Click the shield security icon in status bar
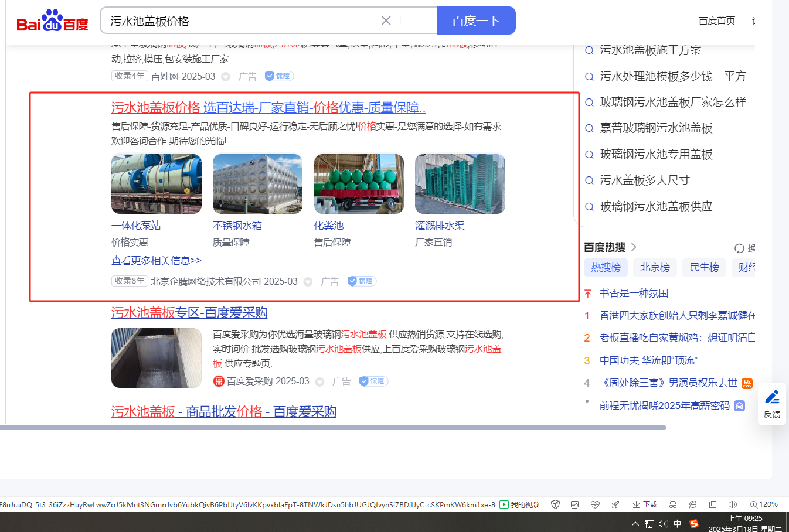789x532 pixels. click(555, 504)
